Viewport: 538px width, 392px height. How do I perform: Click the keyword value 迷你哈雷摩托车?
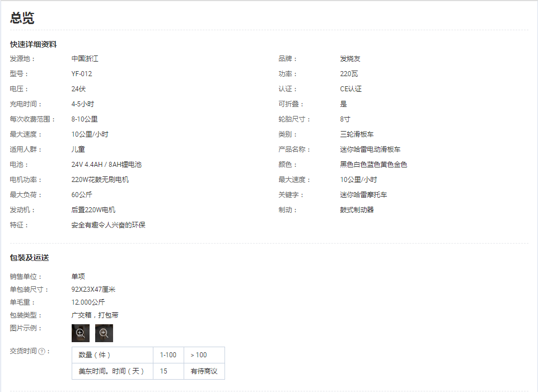363,195
